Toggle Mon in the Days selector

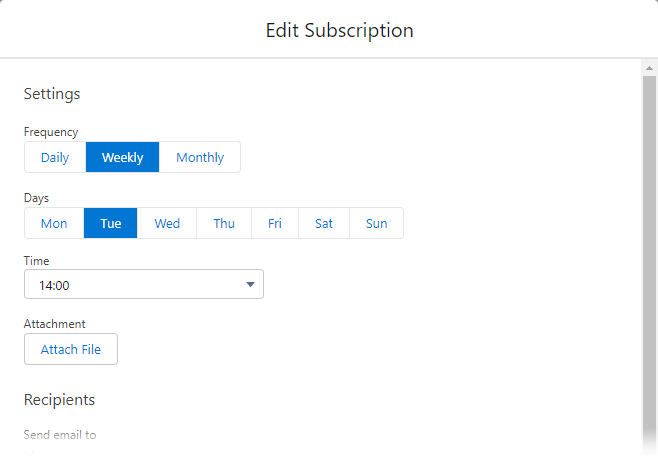pos(54,223)
